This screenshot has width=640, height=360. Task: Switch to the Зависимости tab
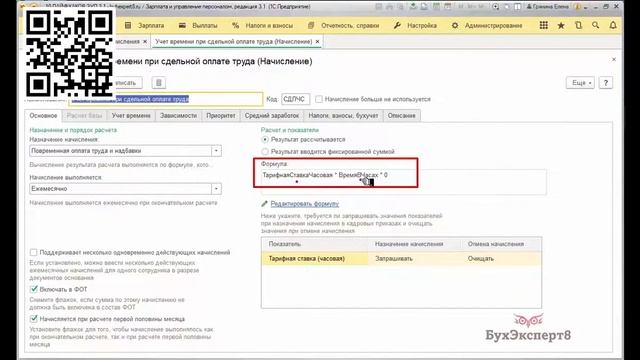(x=178, y=116)
